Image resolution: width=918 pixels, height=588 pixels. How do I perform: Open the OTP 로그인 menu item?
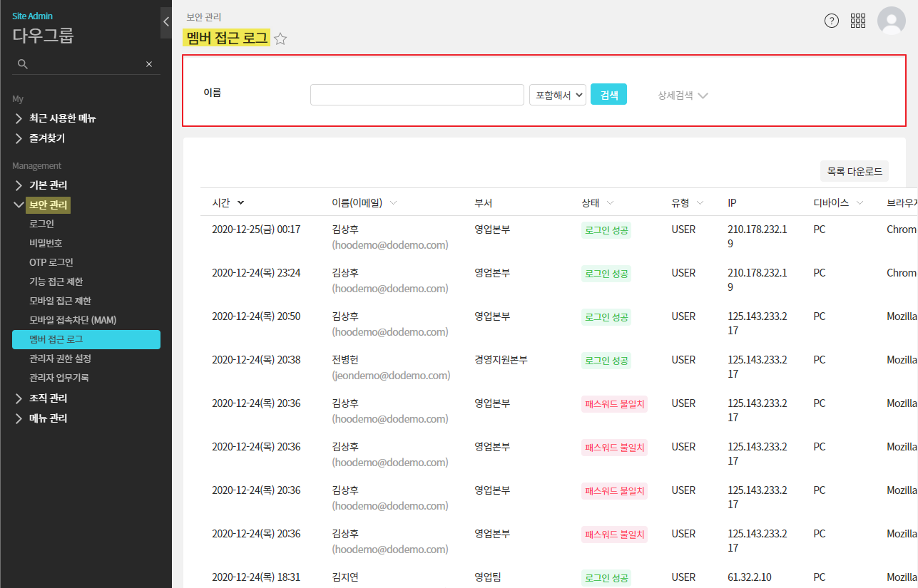[x=51, y=262]
